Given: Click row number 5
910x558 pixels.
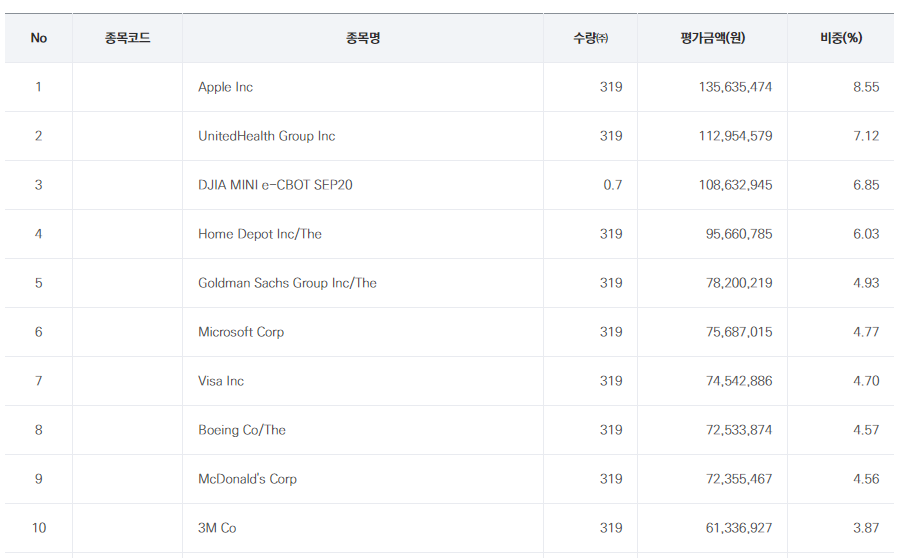Looking at the screenshot, I should [x=39, y=283].
